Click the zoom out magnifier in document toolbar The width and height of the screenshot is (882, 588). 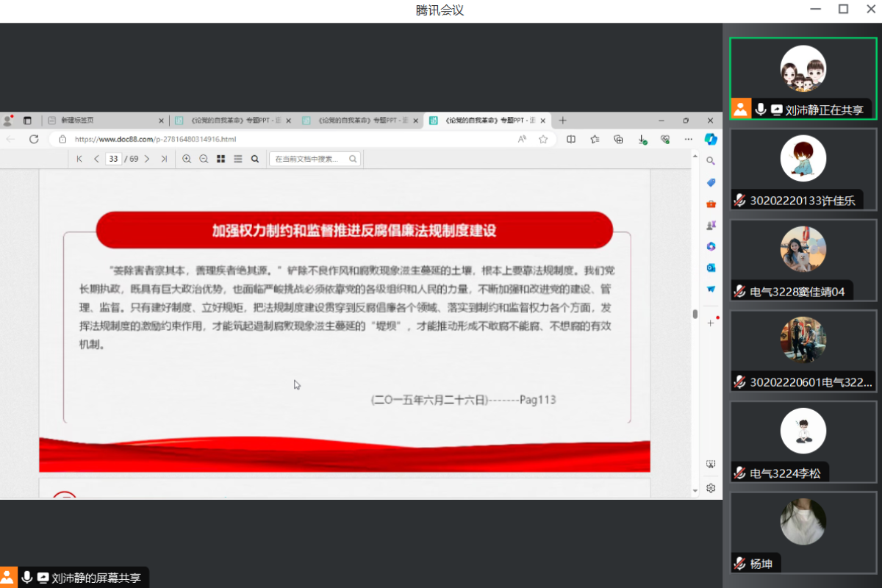204,159
